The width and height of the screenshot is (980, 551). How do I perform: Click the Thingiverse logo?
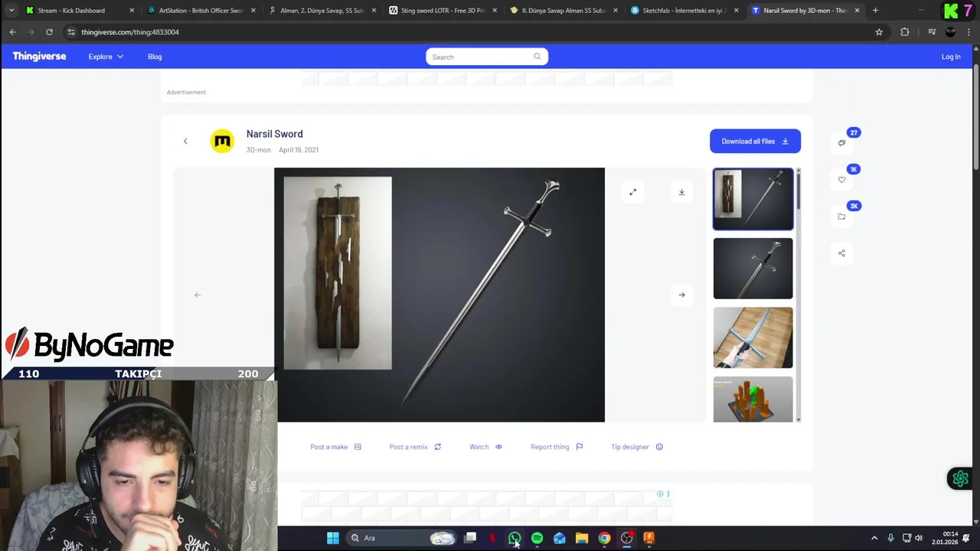tap(39, 57)
